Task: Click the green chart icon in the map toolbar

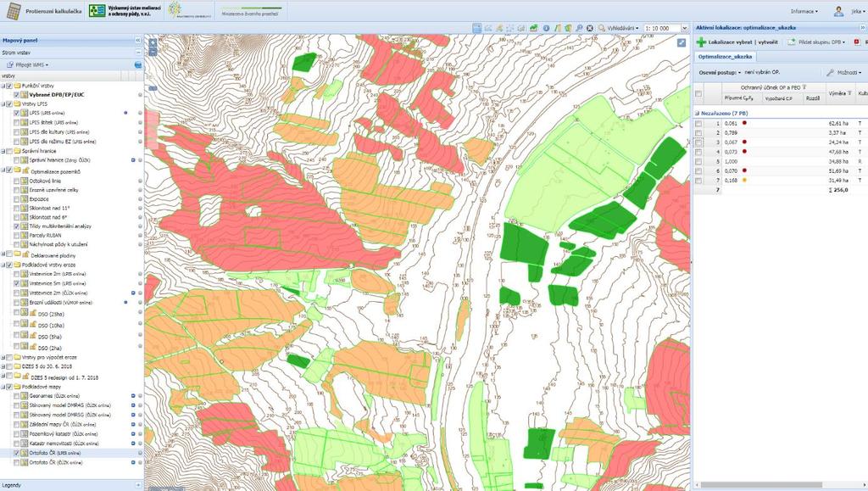Action: click(533, 28)
